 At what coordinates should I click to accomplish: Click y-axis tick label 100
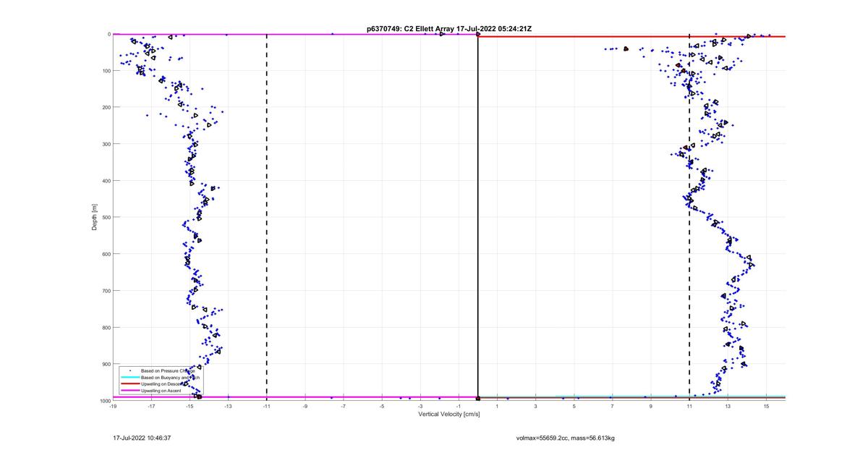[x=106, y=71]
